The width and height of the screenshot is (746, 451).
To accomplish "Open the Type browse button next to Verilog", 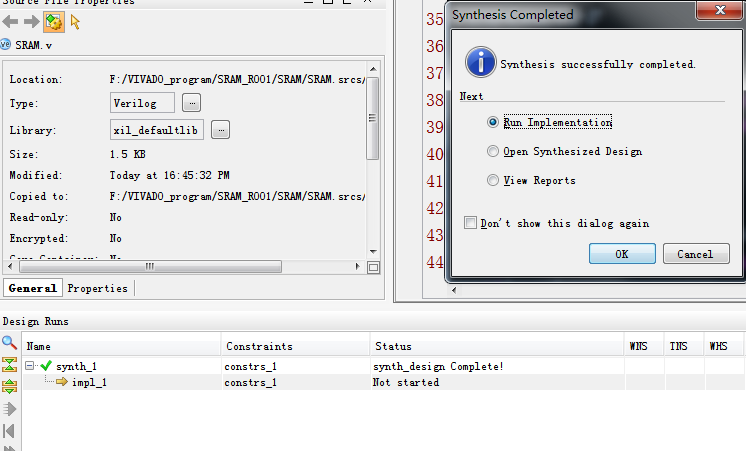I will pos(192,103).
